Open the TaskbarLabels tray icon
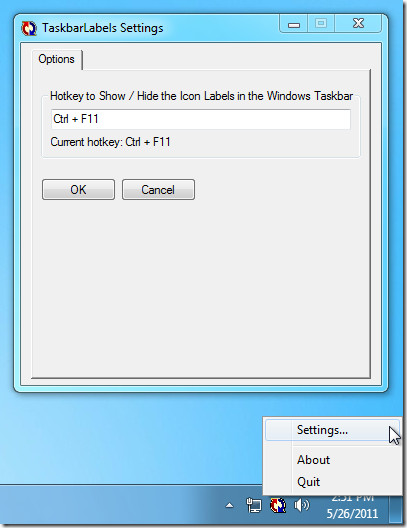Viewport: 407px width, 528px height. point(278,505)
